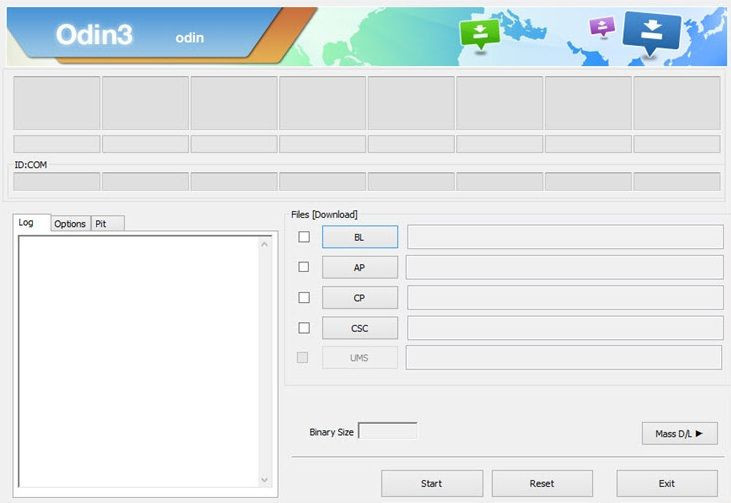The image size is (731, 503).
Task: Click the Binary Size field
Action: pyautogui.click(x=387, y=431)
